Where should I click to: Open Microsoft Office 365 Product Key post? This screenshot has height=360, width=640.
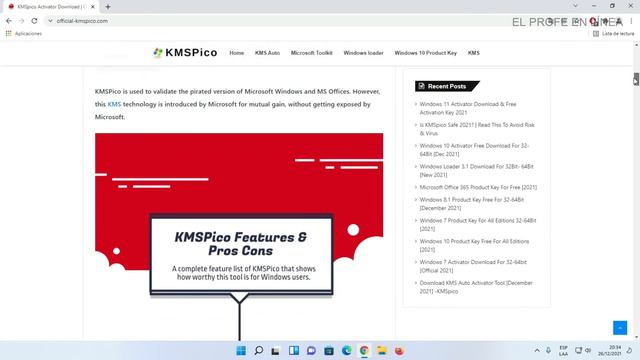pyautogui.click(x=478, y=187)
